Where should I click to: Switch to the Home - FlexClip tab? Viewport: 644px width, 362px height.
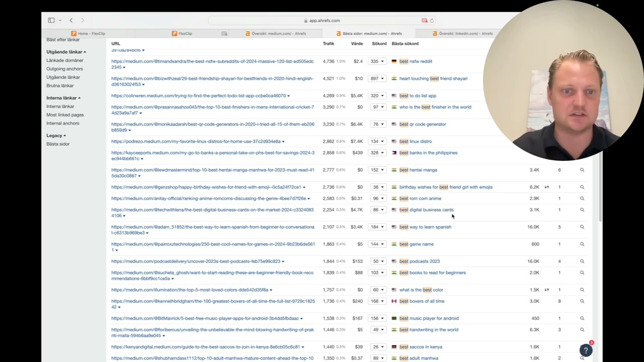coord(89,34)
